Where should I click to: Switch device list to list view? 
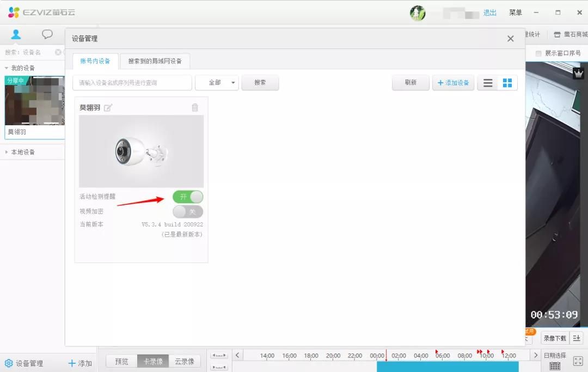pos(488,83)
